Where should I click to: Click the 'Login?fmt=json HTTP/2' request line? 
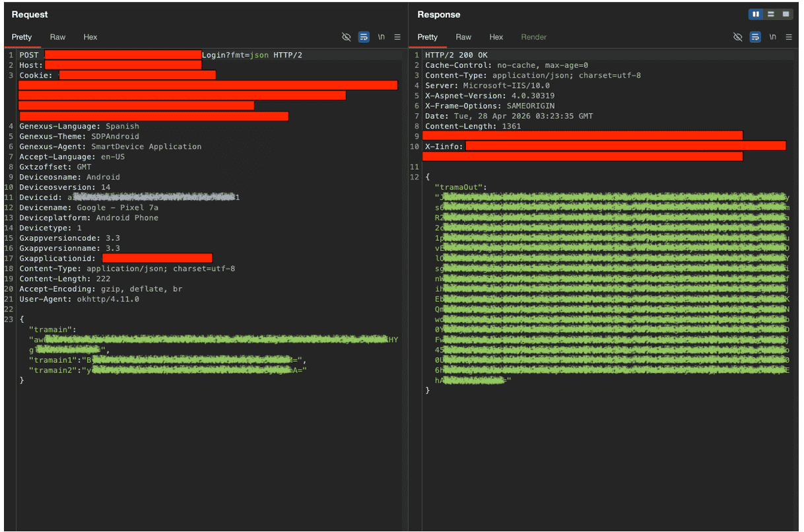252,55
